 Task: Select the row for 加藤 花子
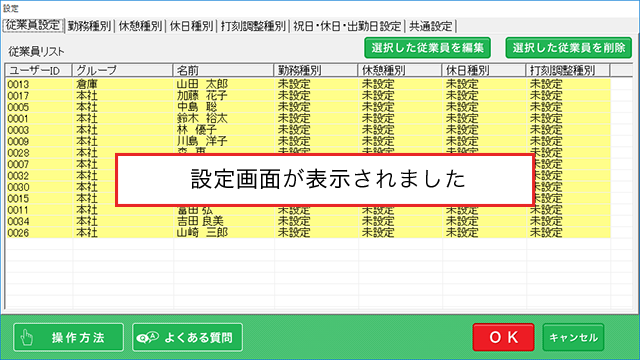(308, 96)
